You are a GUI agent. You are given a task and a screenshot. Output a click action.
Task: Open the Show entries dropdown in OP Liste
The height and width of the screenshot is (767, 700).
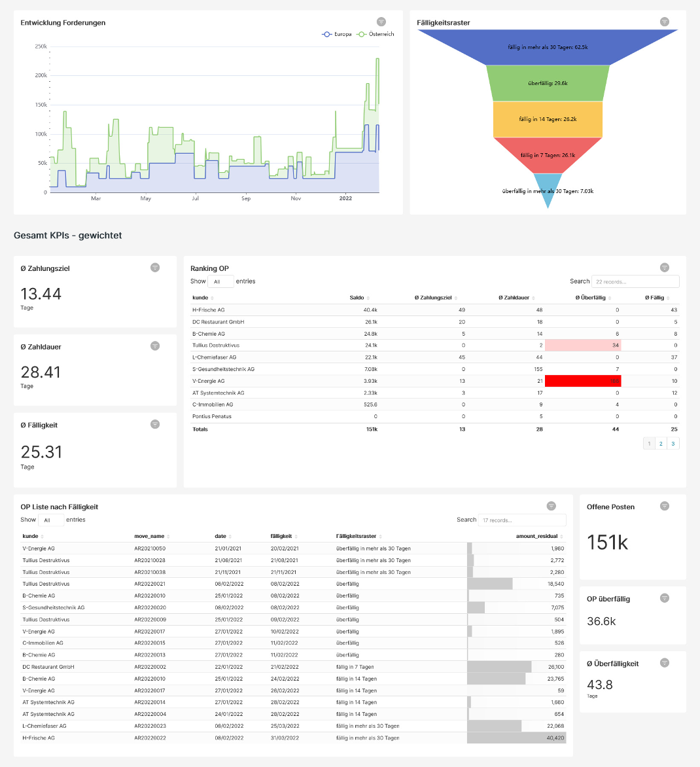[x=51, y=520]
